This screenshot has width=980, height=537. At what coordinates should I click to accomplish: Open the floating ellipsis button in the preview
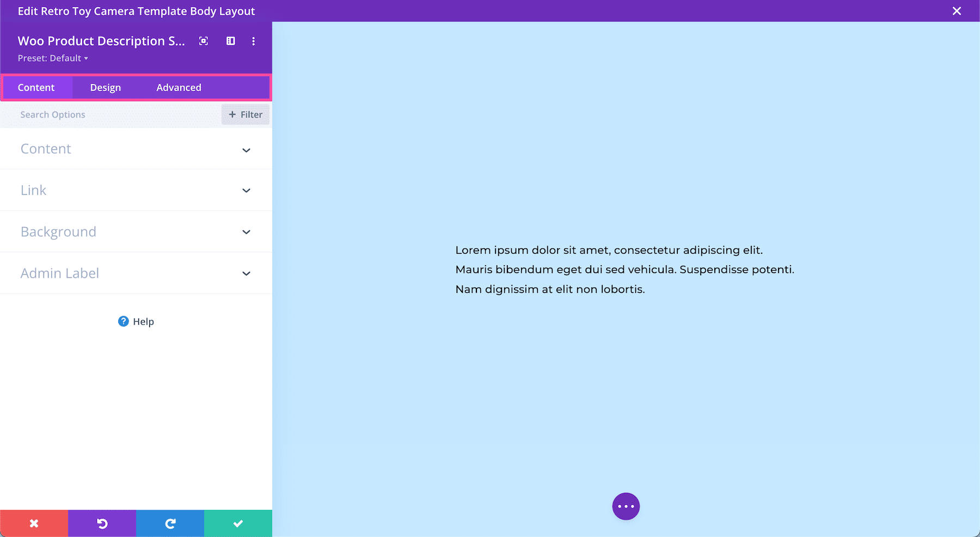coord(626,506)
